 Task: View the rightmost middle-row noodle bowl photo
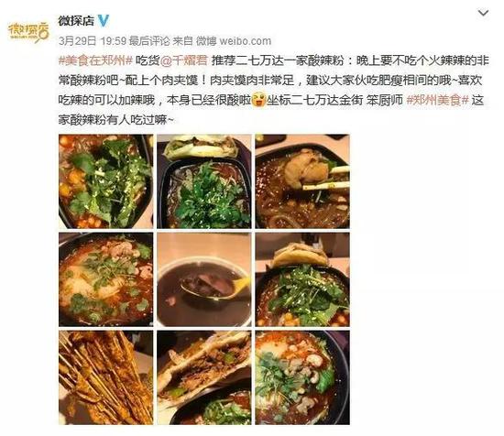[302, 279]
